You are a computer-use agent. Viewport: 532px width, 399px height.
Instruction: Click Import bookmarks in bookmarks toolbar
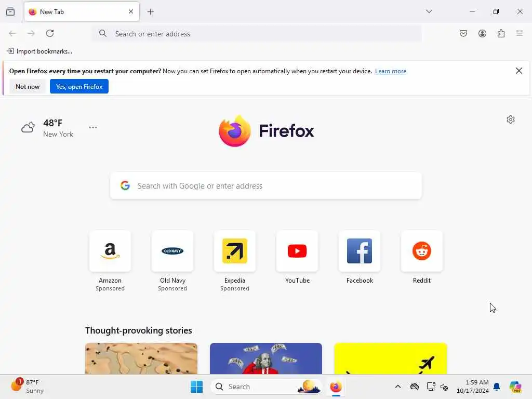pos(39,51)
